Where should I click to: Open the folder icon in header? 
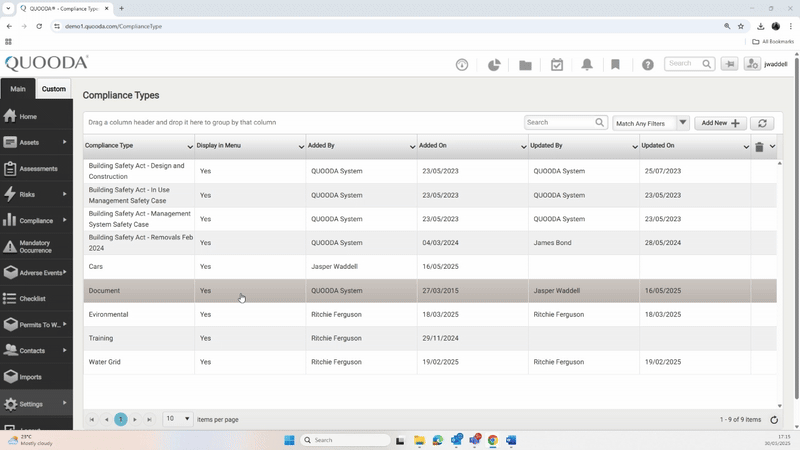click(x=525, y=65)
